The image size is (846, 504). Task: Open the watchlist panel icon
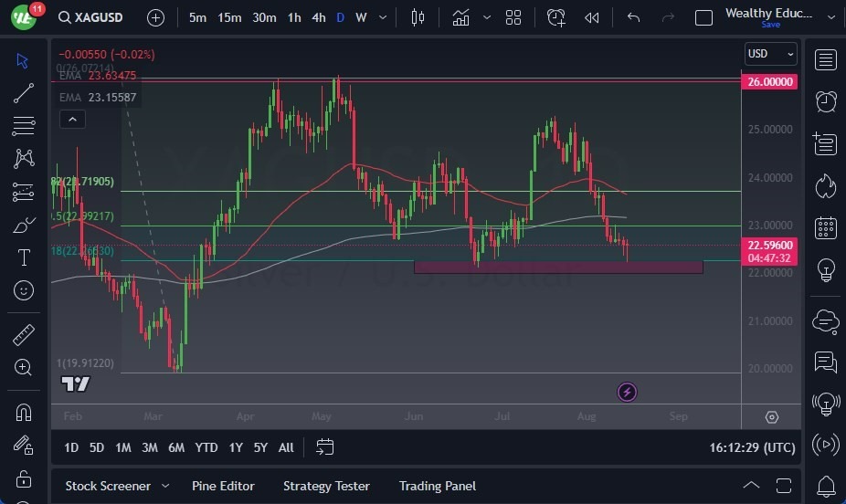826,60
